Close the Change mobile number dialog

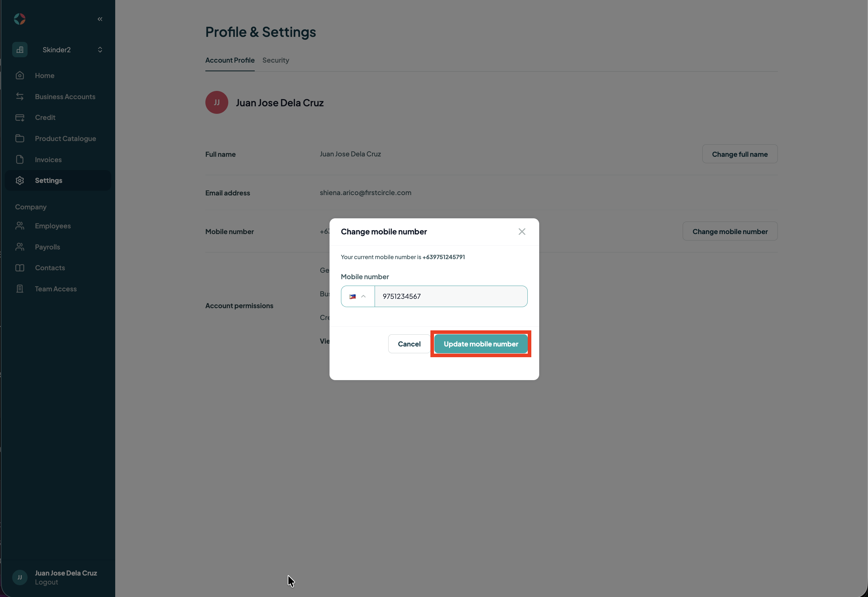(x=522, y=232)
